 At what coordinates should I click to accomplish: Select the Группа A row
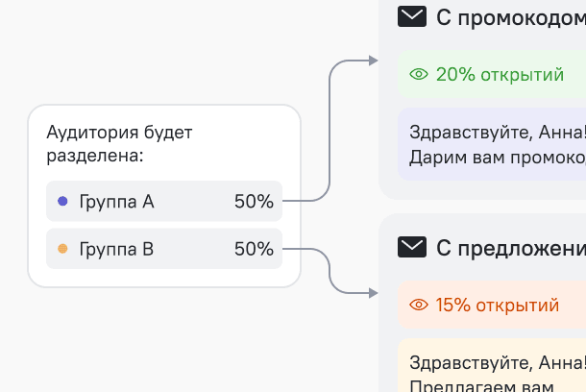click(164, 202)
